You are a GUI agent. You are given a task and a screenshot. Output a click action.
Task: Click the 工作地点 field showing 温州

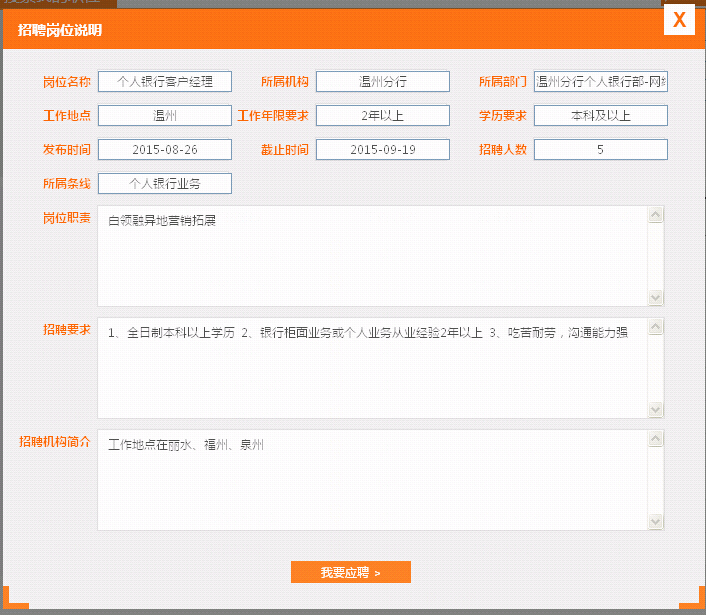pyautogui.click(x=165, y=116)
